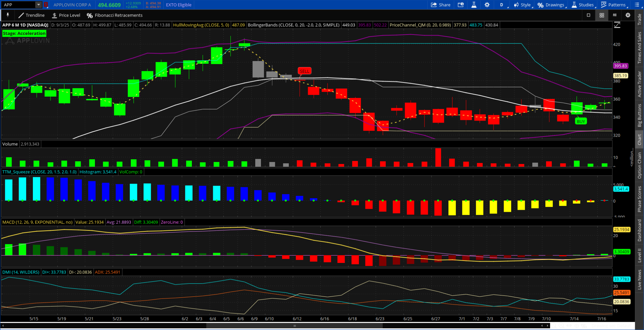This screenshot has width=644, height=330.
Task: Click the HullMovingAvg study label
Action: click(201, 25)
